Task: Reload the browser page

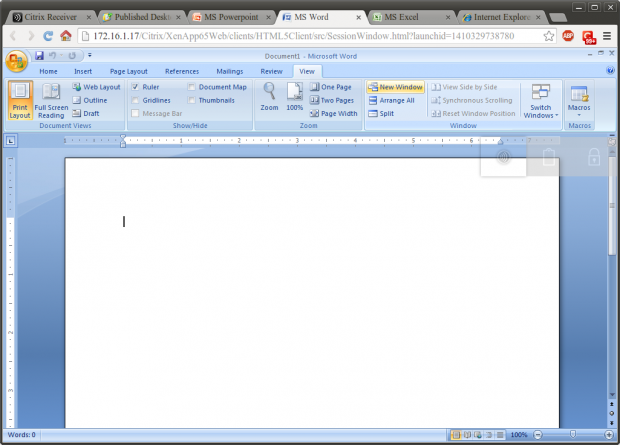Action: tap(48, 36)
